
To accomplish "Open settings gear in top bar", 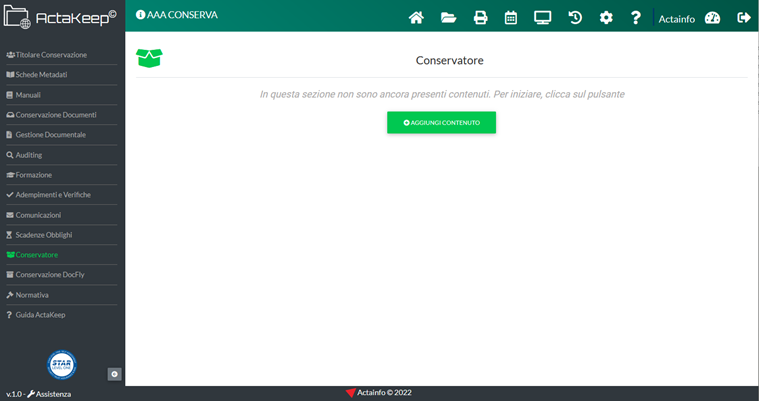I will tap(606, 17).
